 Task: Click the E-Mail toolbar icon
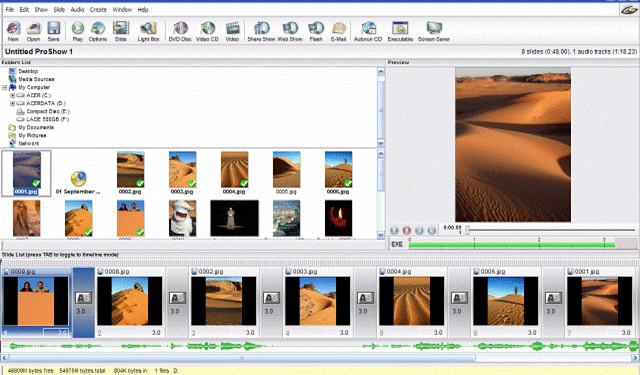(338, 31)
